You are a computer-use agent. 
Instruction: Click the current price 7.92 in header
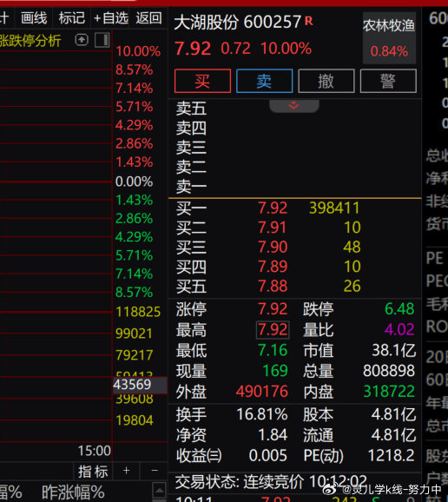(x=193, y=49)
